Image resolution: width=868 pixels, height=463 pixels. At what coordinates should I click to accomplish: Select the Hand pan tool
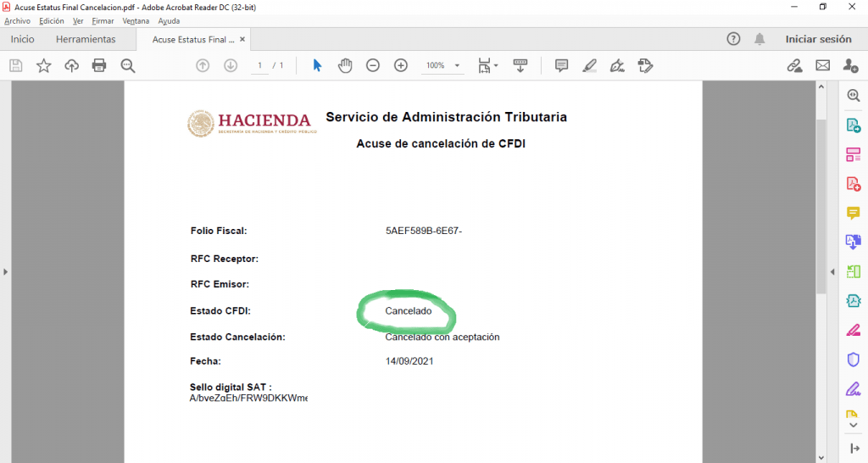tap(345, 66)
